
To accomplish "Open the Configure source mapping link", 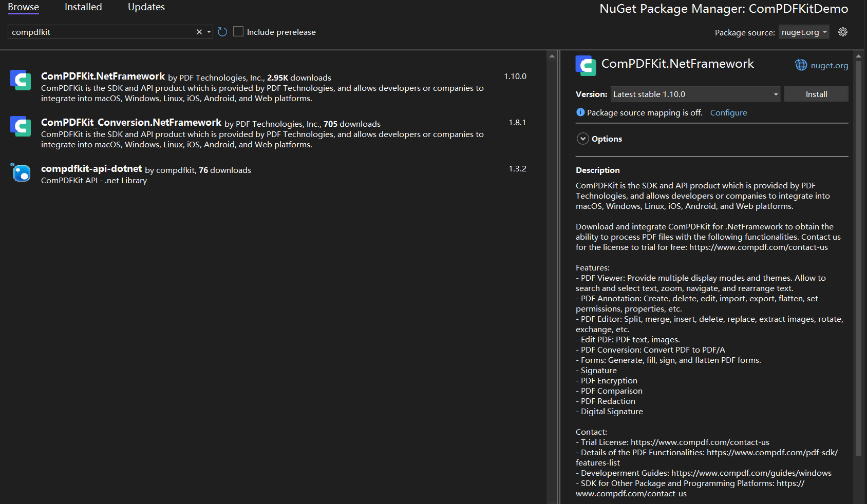I will [728, 112].
